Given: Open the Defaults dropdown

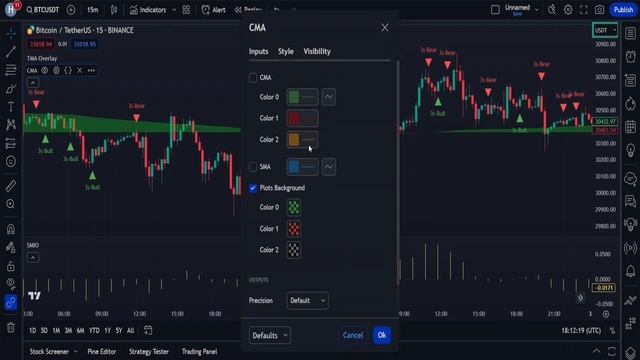Looking at the screenshot, I should [x=269, y=335].
